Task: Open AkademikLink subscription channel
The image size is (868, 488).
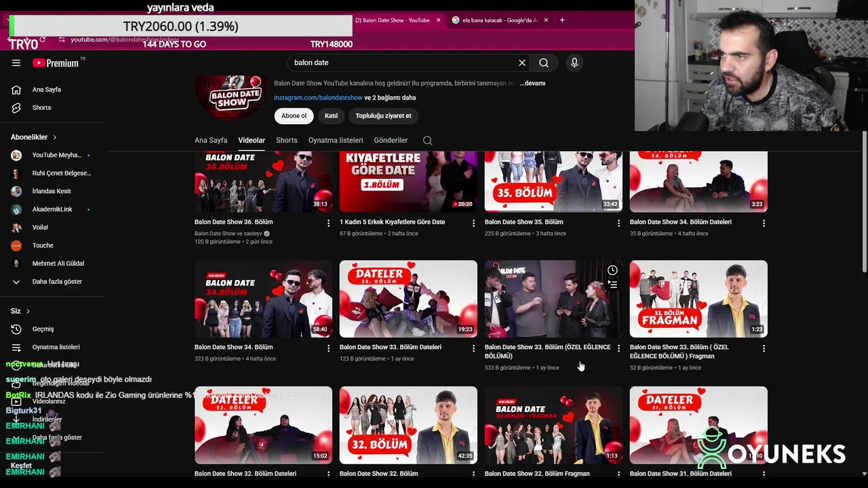Action: (52, 209)
